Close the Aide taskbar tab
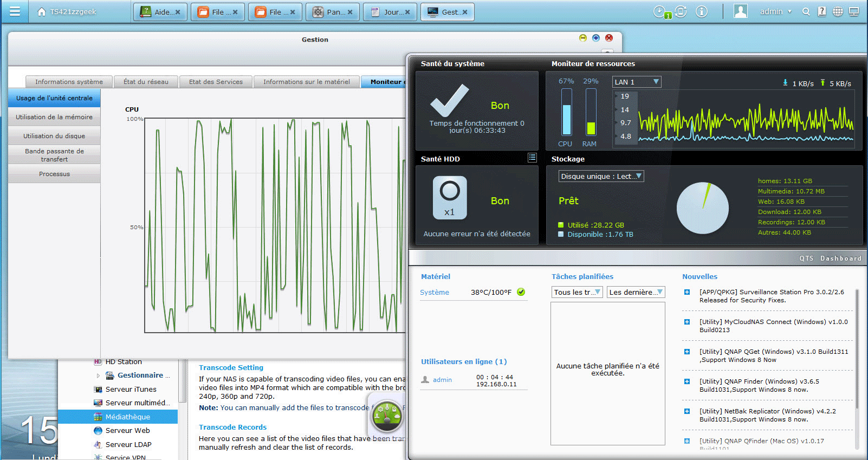This screenshot has width=868, height=460. coord(178,12)
